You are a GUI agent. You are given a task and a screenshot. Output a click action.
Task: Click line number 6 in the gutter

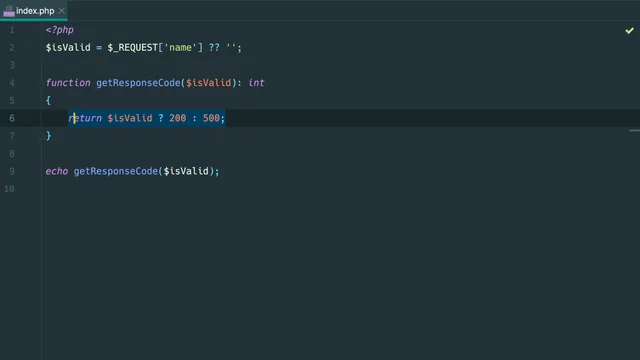pyautogui.click(x=12, y=118)
